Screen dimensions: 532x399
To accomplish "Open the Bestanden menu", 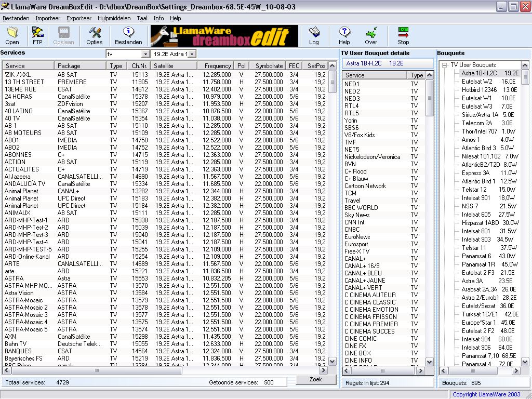I will coord(16,18).
